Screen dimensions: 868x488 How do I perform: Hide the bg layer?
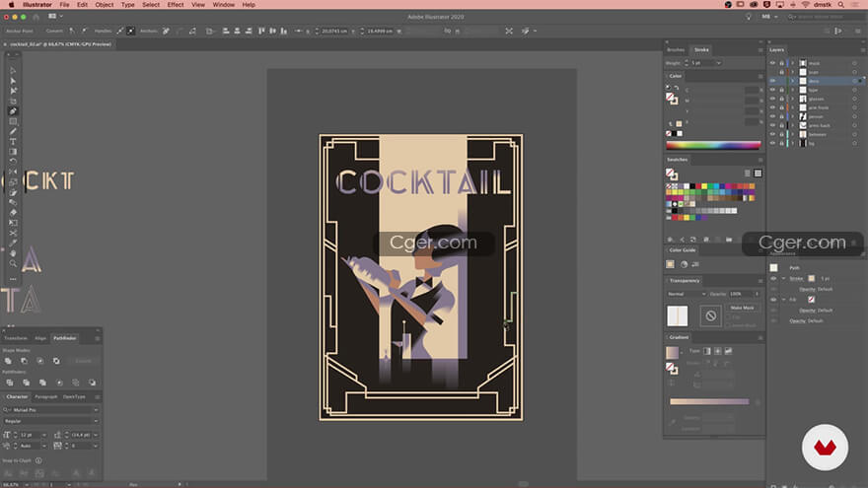[772, 143]
